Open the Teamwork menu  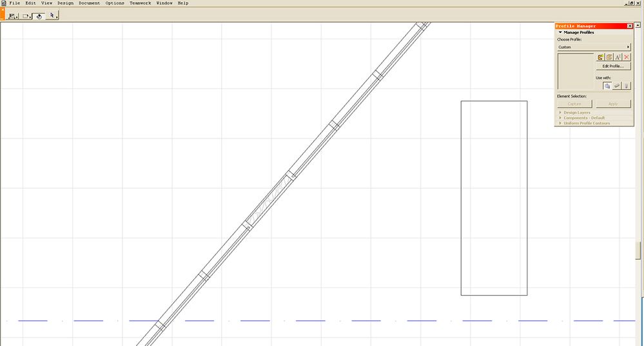140,3
